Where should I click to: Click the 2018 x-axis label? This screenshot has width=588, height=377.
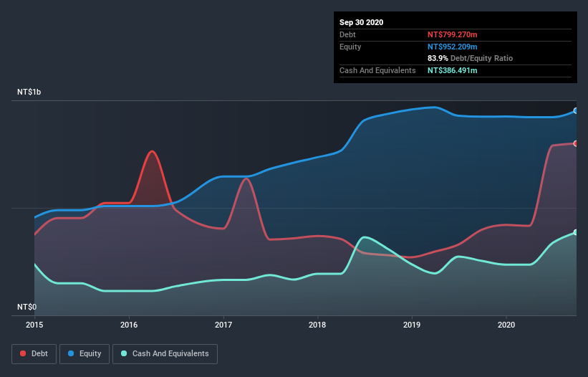[x=317, y=325]
